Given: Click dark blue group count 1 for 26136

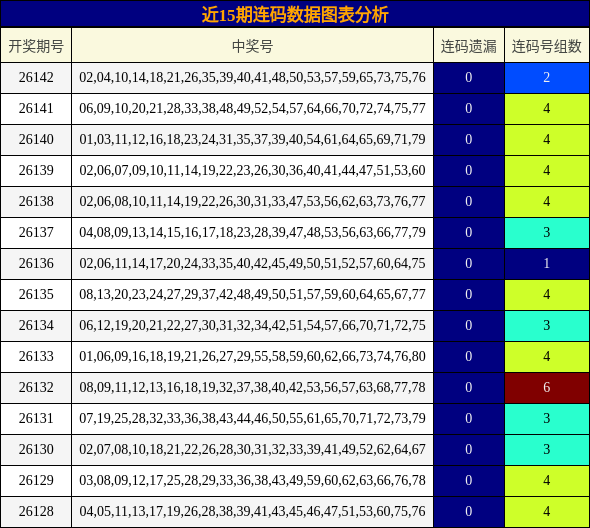Looking at the screenshot, I should (547, 263).
